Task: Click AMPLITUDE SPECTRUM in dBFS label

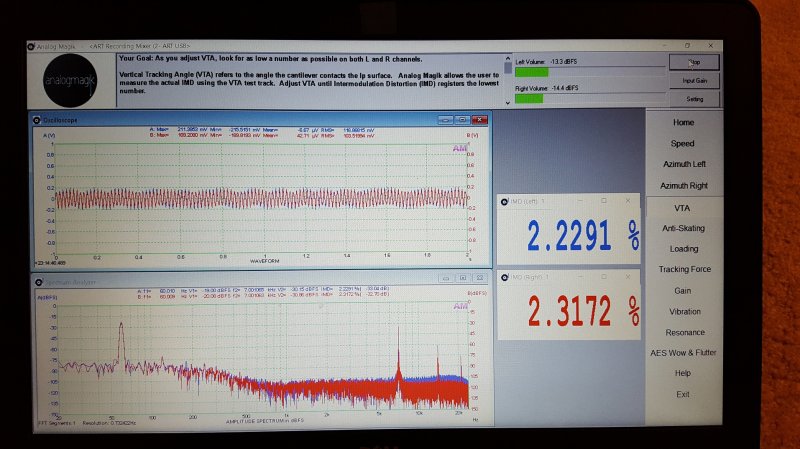Action: point(265,421)
